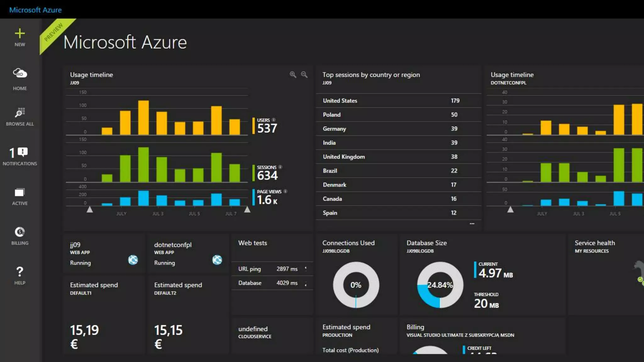Open the India sessions row
The image size is (644, 362).
[398, 143]
